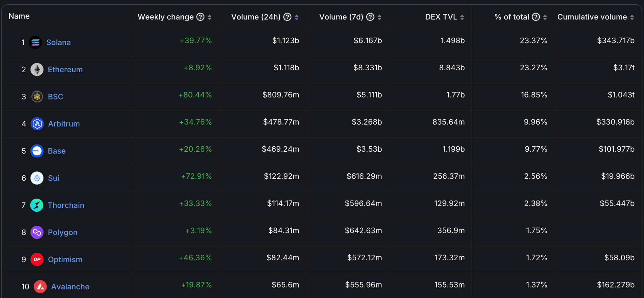Click the Weekly change column header label

tap(166, 17)
